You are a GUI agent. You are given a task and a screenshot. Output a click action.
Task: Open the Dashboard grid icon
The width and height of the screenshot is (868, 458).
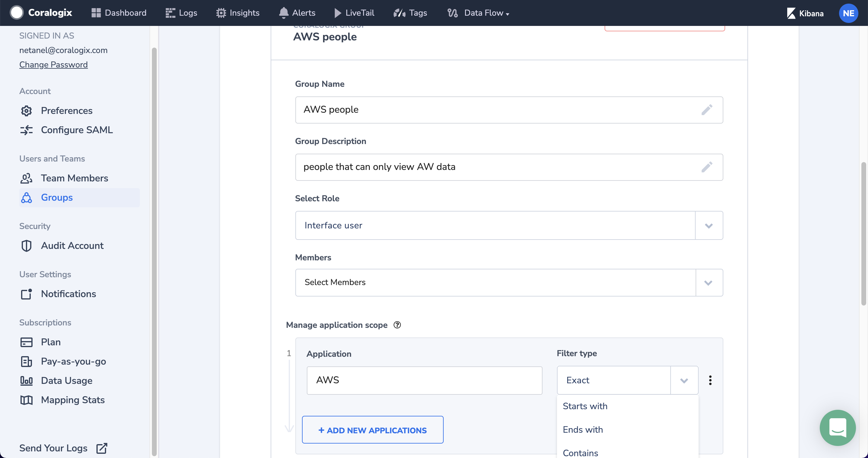tap(96, 13)
